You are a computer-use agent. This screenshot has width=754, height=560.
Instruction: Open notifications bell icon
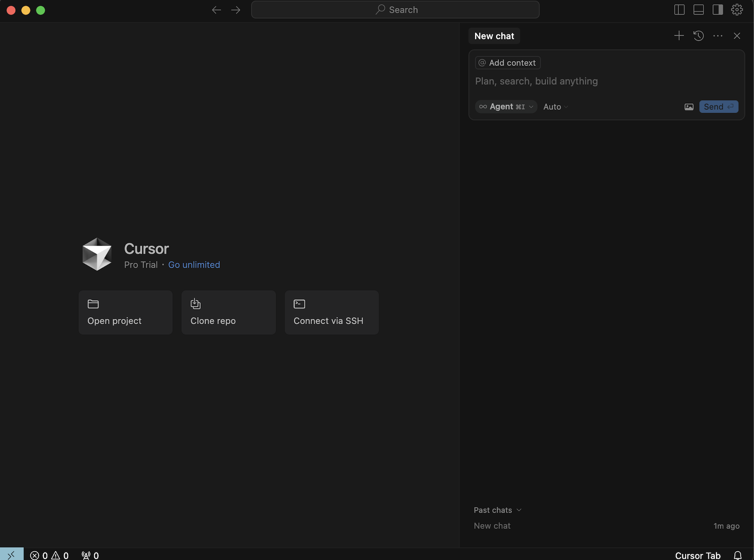pyautogui.click(x=738, y=555)
